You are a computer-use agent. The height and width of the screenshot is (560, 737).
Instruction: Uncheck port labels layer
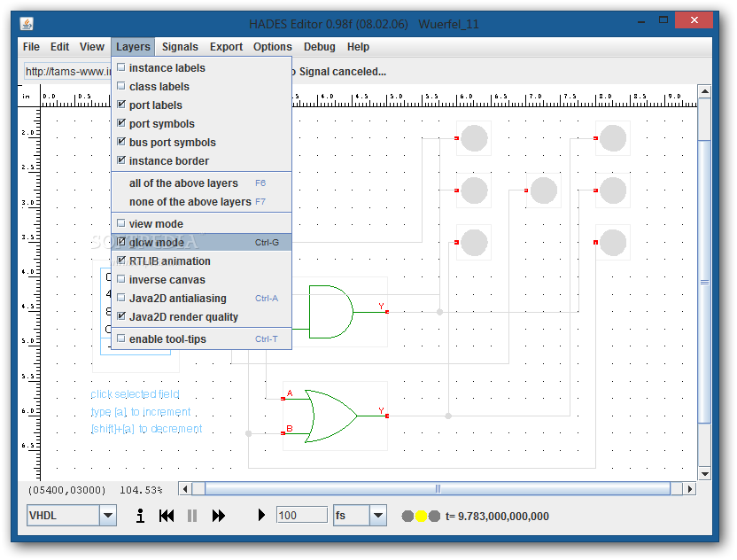click(x=201, y=105)
